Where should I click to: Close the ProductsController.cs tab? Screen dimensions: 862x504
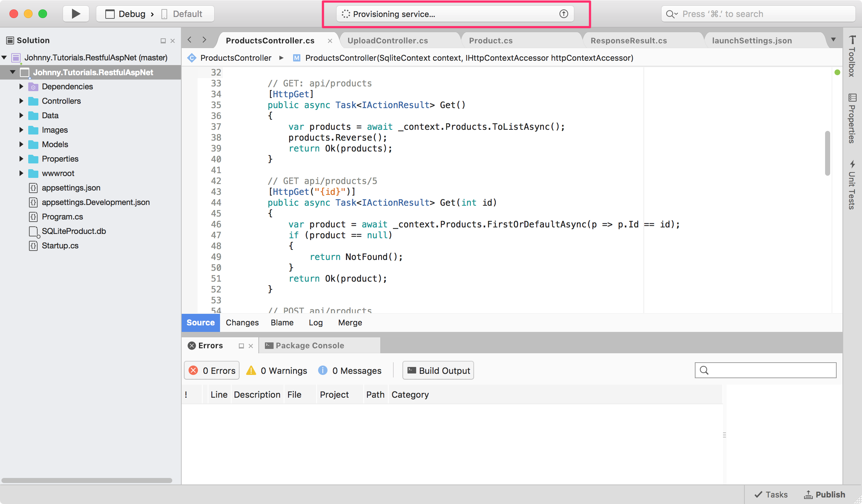click(330, 41)
